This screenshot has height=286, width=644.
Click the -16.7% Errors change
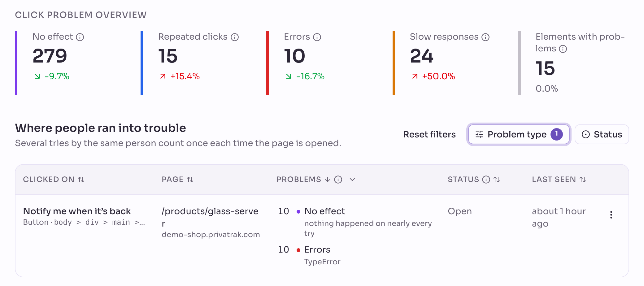310,76
